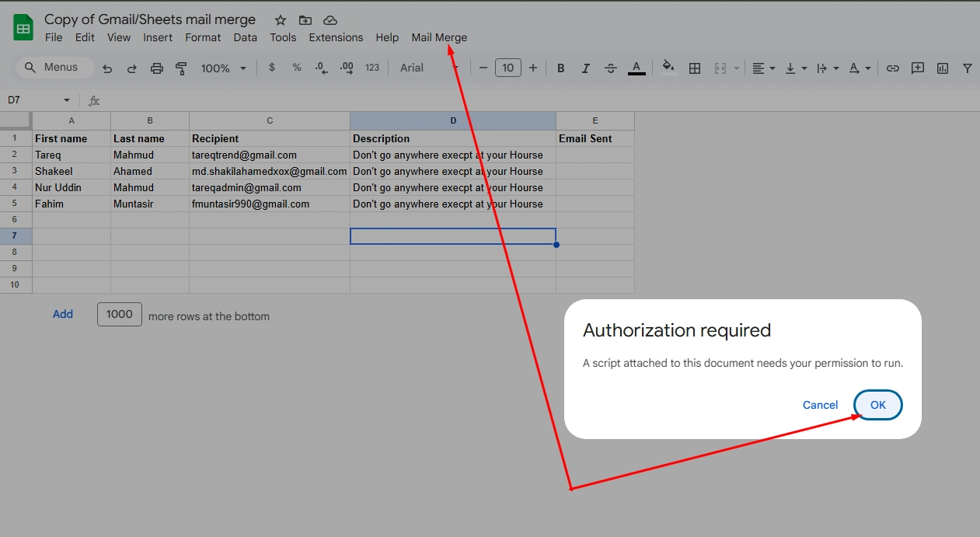Viewport: 980px width, 537px height.
Task: Open the Name box dropdown arrow
Action: [67, 100]
